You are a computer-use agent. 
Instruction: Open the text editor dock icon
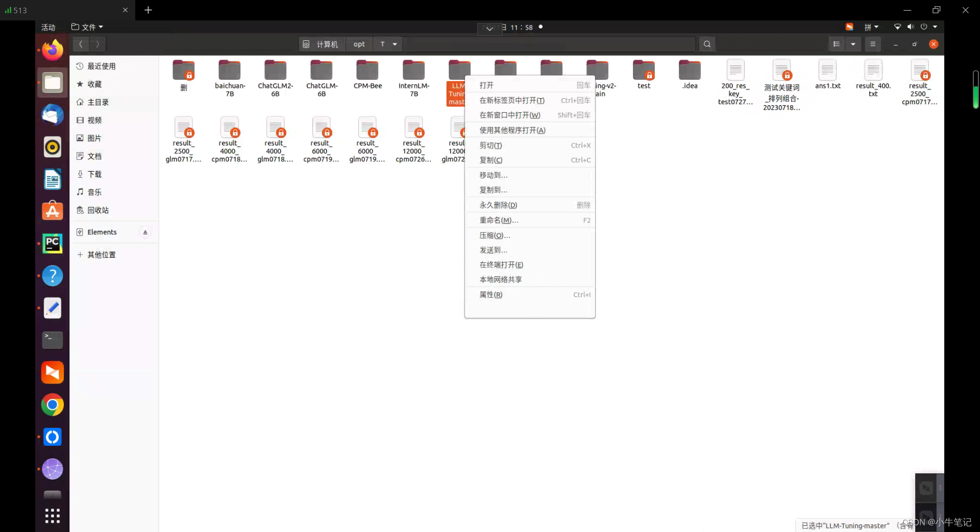53,308
